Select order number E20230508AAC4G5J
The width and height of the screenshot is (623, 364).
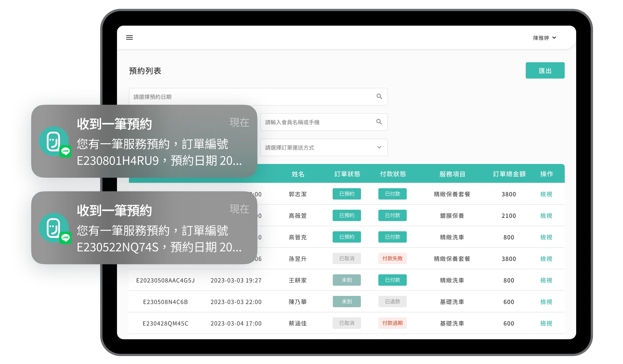(165, 280)
